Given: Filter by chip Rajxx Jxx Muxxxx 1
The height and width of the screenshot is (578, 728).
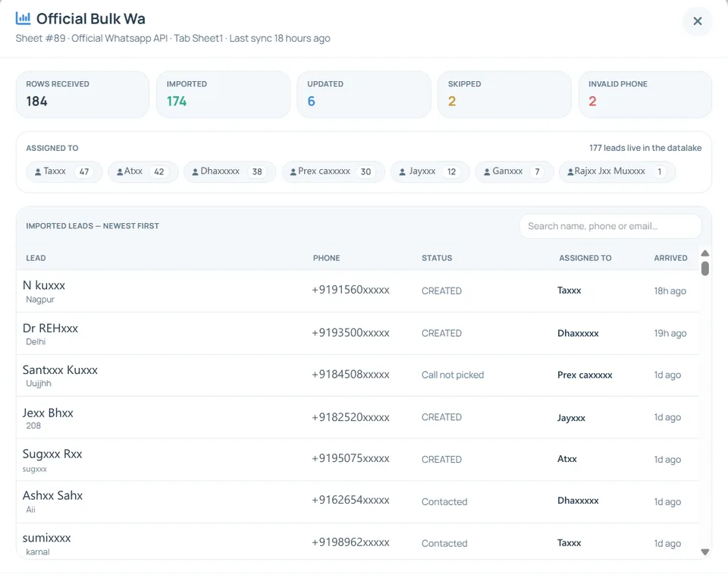Looking at the screenshot, I should [617, 171].
